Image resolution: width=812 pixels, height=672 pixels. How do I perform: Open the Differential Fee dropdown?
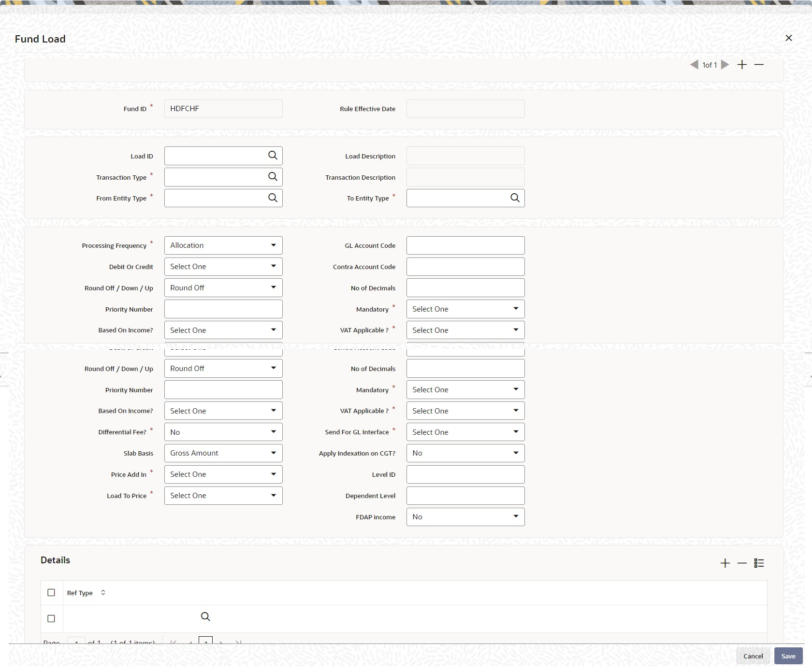223,432
